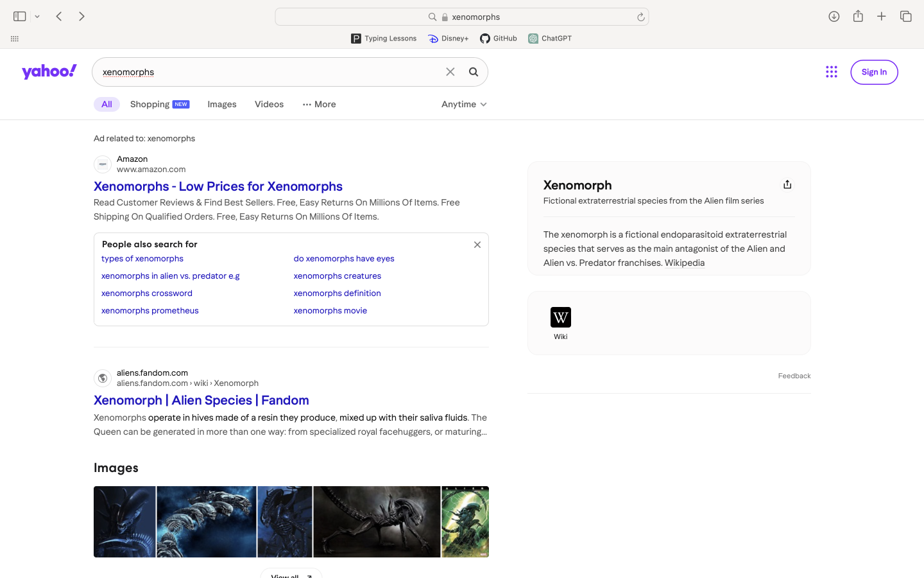This screenshot has width=924, height=578.
Task: Open Wikipedia link in panel
Action: pyautogui.click(x=685, y=263)
